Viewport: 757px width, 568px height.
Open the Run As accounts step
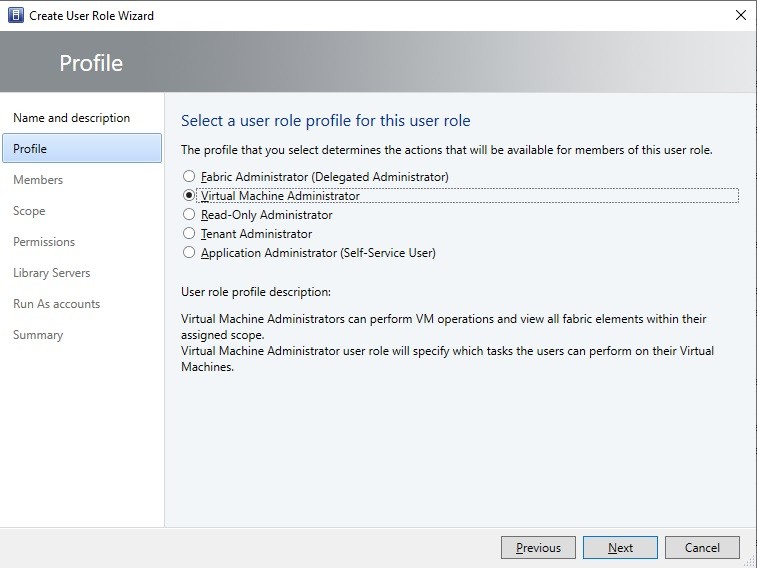point(56,304)
